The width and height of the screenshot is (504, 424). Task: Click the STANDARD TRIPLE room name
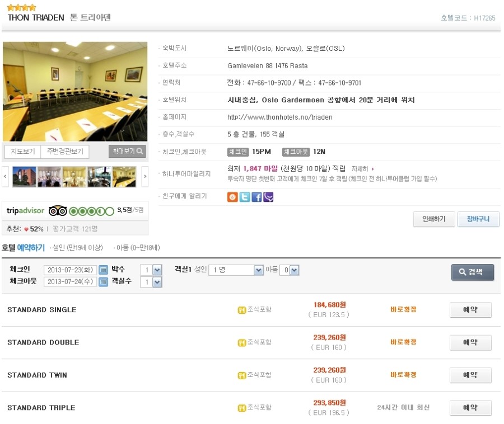pos(41,408)
